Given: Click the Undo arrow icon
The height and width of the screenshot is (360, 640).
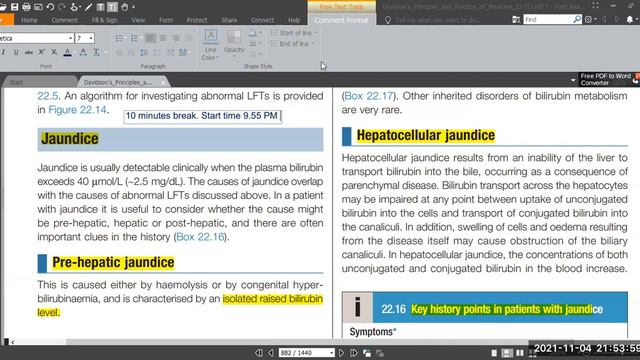Looking at the screenshot, I should tap(50, 7).
